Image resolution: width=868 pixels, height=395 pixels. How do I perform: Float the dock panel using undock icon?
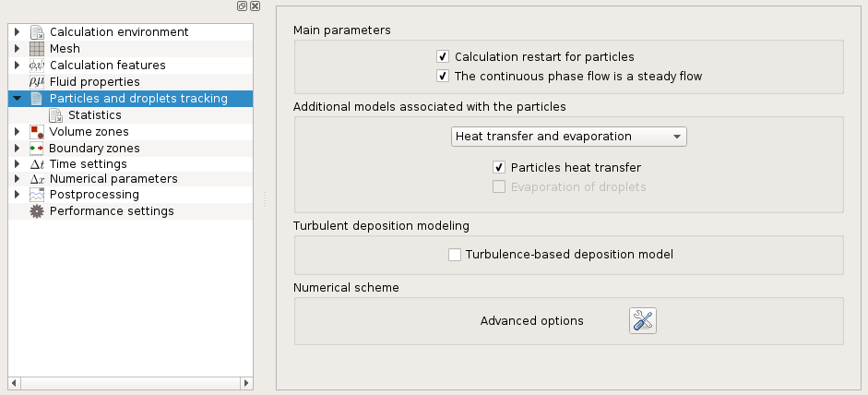pos(242,6)
